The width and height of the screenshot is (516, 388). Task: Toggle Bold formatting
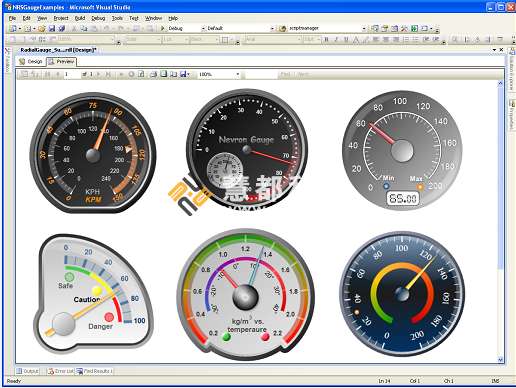[326, 39]
